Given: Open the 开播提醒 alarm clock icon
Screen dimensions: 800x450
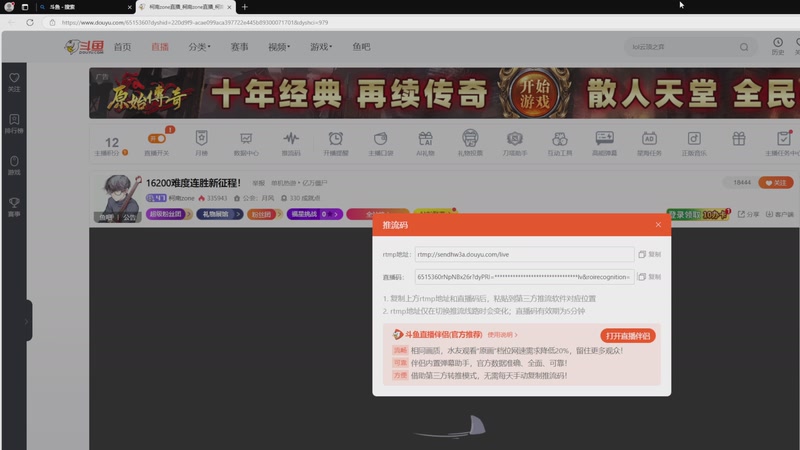Looking at the screenshot, I should [x=335, y=143].
